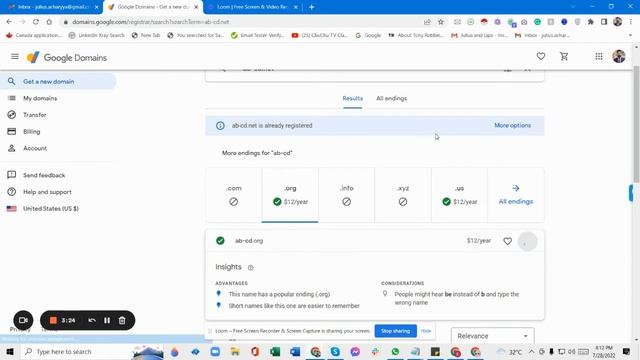Open Account section
This screenshot has height=360, width=640.
coord(35,148)
